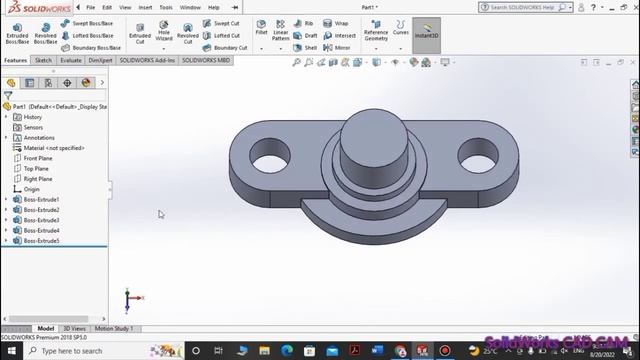Screen dimensions: 640x360
Task: Select the Lofted Cut tool
Action: (221, 36)
